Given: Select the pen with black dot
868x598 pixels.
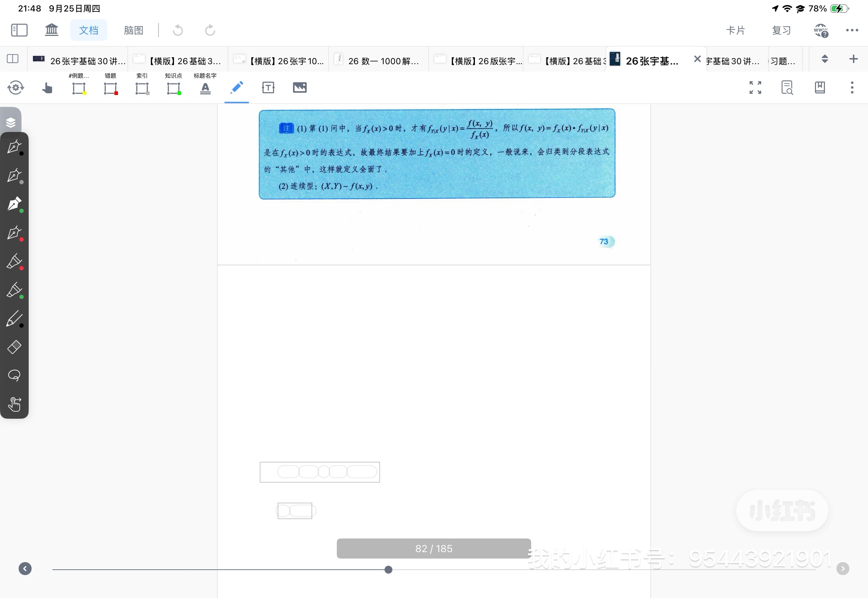Looking at the screenshot, I should pos(15,147).
